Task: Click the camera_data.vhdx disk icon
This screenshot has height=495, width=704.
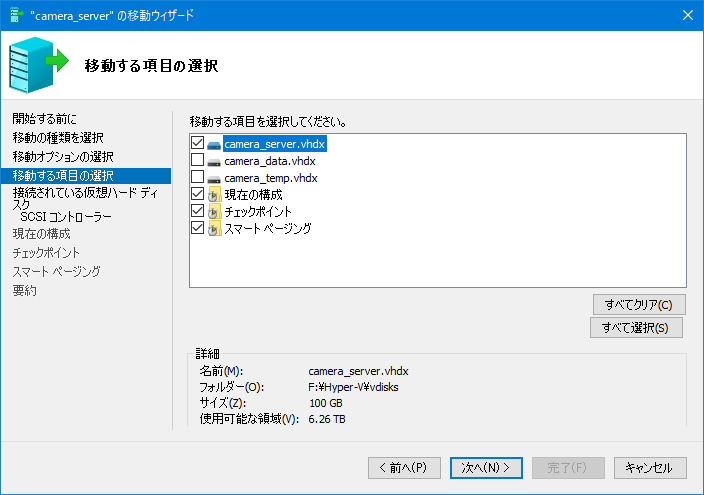Action: click(x=214, y=161)
